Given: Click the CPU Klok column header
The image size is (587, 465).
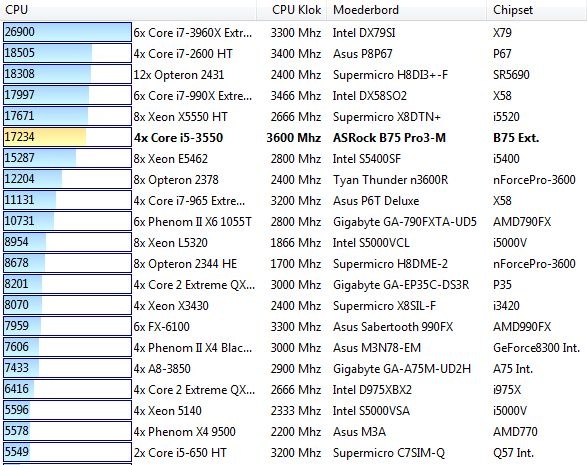Looking at the screenshot, I should coord(292,10).
